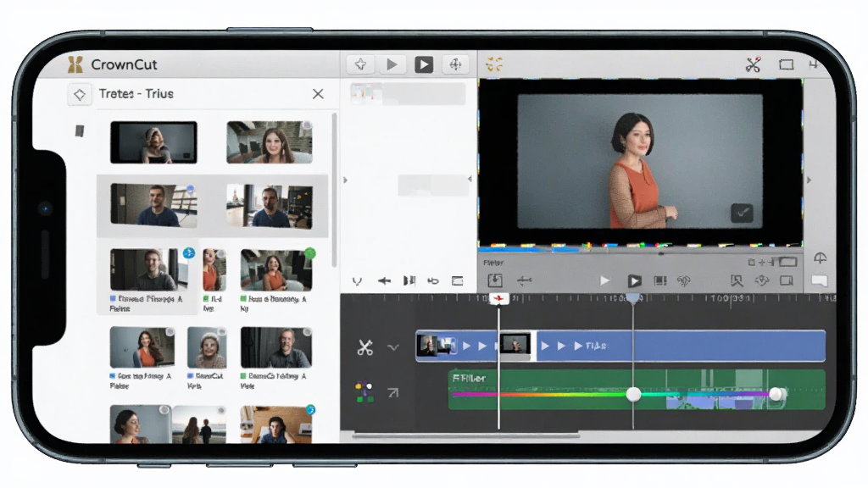The width and height of the screenshot is (868, 488).
Task: Click the diagonal arrow icon on the Filter track
Action: point(393,393)
